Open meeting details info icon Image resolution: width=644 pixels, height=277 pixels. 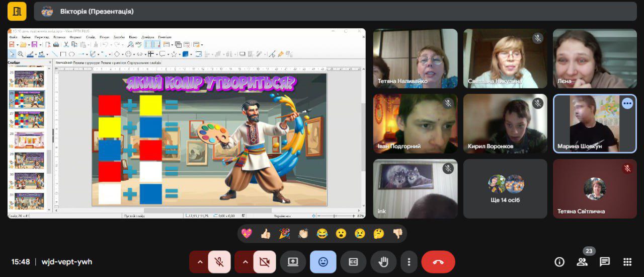(559, 262)
